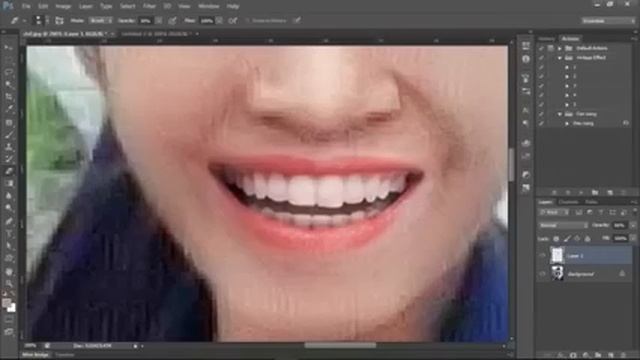The image size is (640, 360).
Task: Select the Horizontal Type tool
Action: pos(9,233)
